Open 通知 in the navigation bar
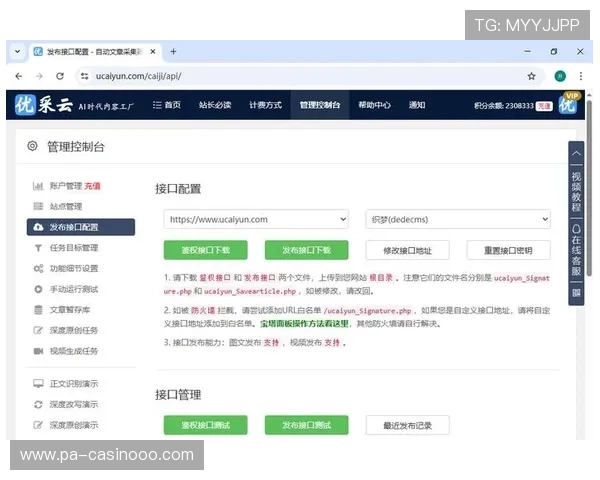This screenshot has height=480, width=600. pyautogui.click(x=417, y=105)
